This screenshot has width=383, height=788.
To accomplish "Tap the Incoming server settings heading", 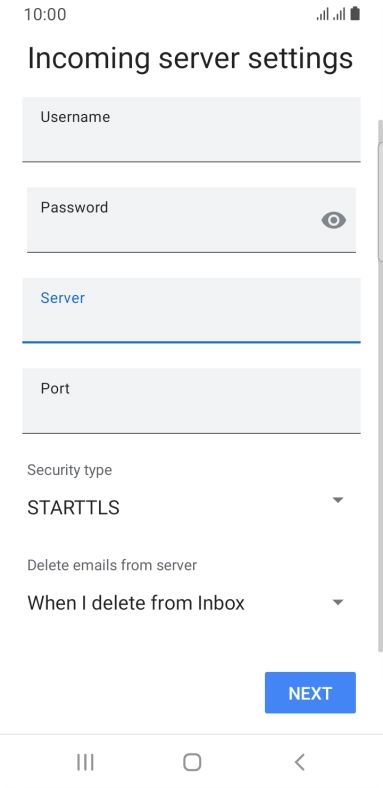I will point(190,58).
